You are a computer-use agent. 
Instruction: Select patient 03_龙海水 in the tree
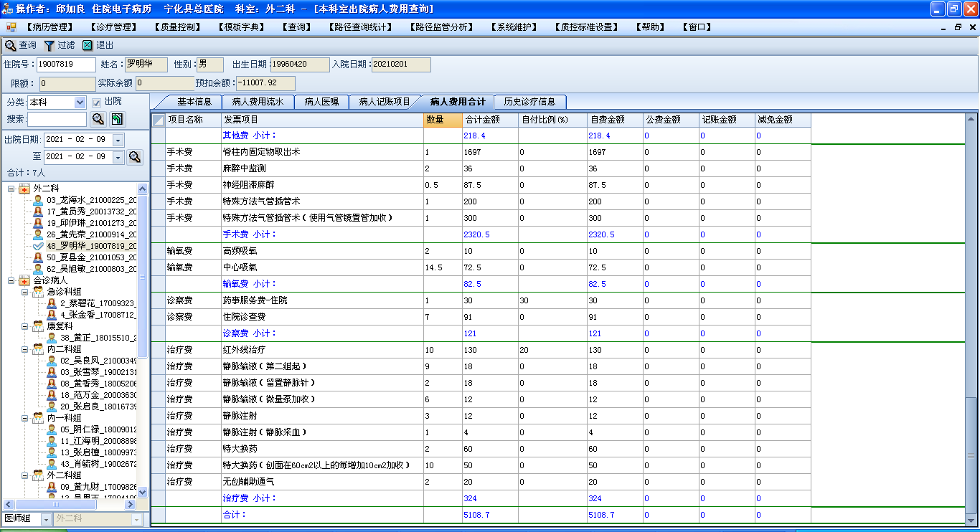(x=91, y=200)
